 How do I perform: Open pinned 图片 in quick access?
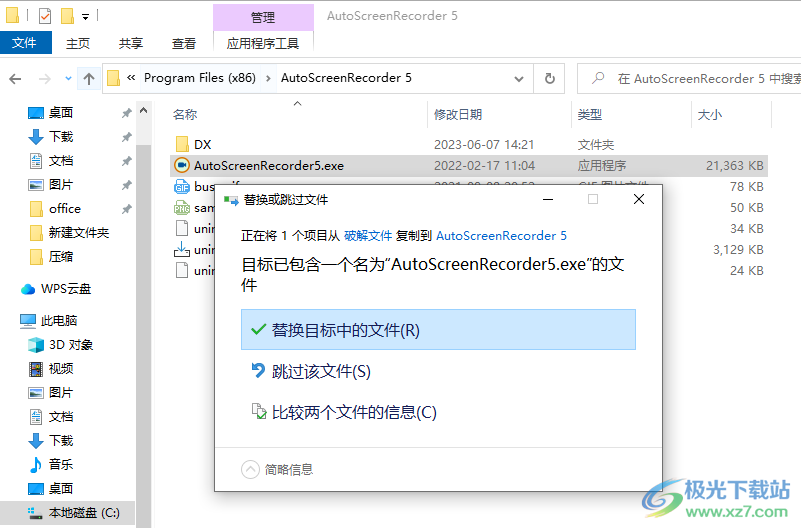tap(61, 184)
